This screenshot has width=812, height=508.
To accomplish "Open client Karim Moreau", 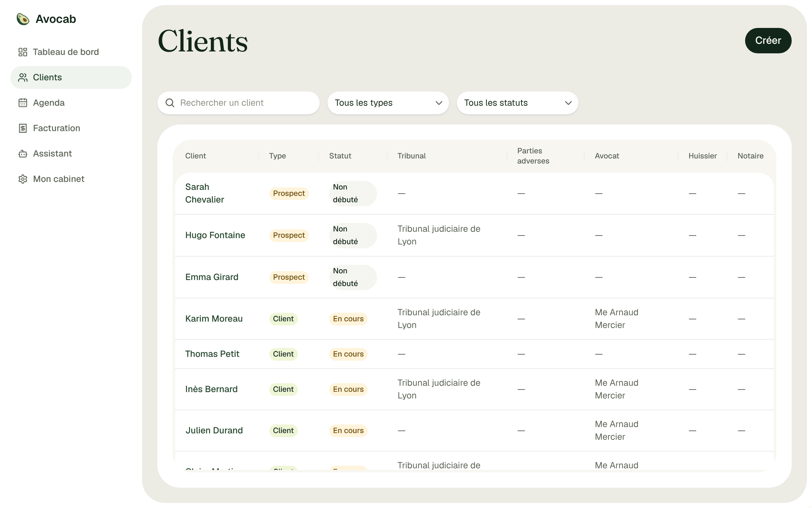I will pyautogui.click(x=214, y=319).
